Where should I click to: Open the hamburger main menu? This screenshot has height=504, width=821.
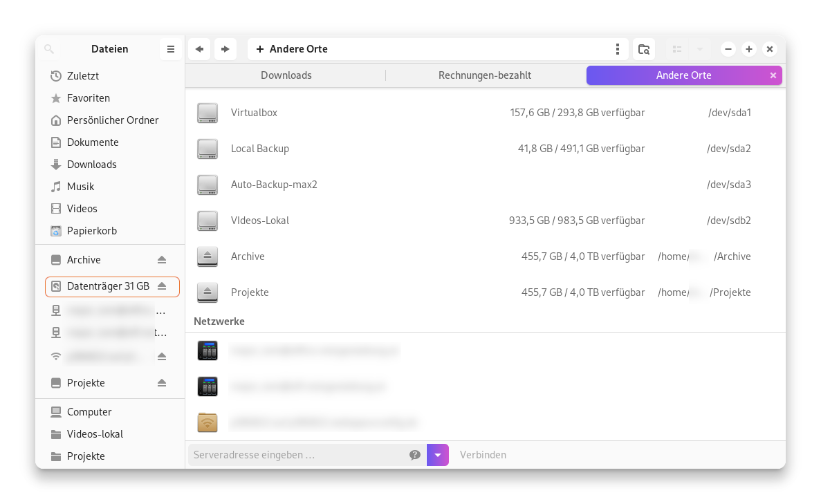tap(171, 49)
